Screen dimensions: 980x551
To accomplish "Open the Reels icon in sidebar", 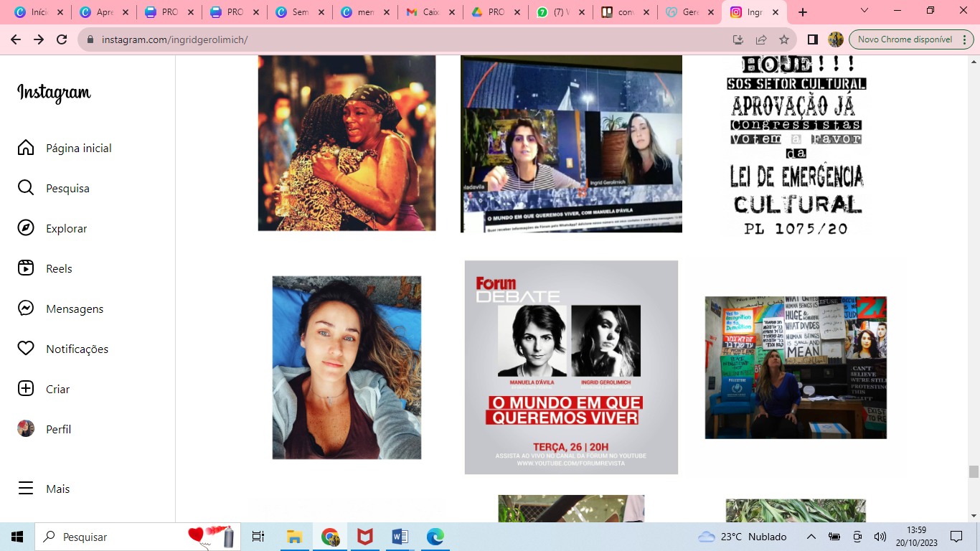I will click(x=26, y=268).
